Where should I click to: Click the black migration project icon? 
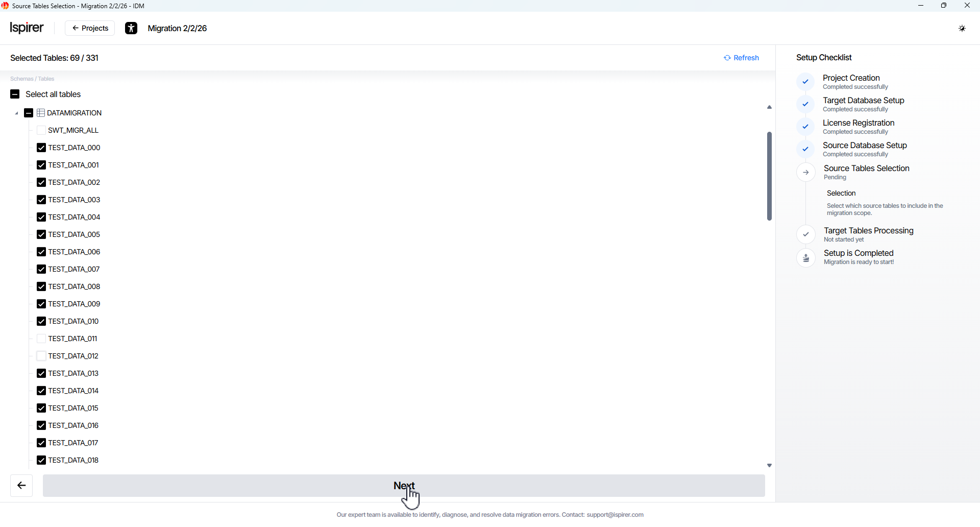click(131, 29)
